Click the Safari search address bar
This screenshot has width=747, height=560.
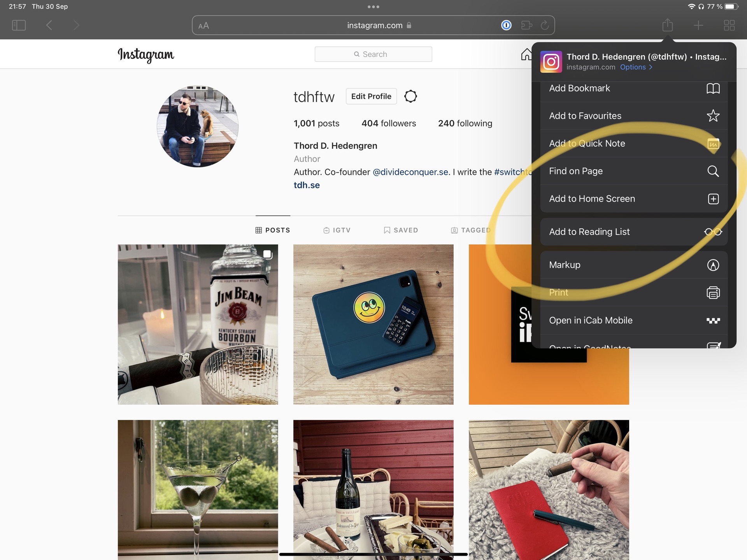tap(373, 25)
